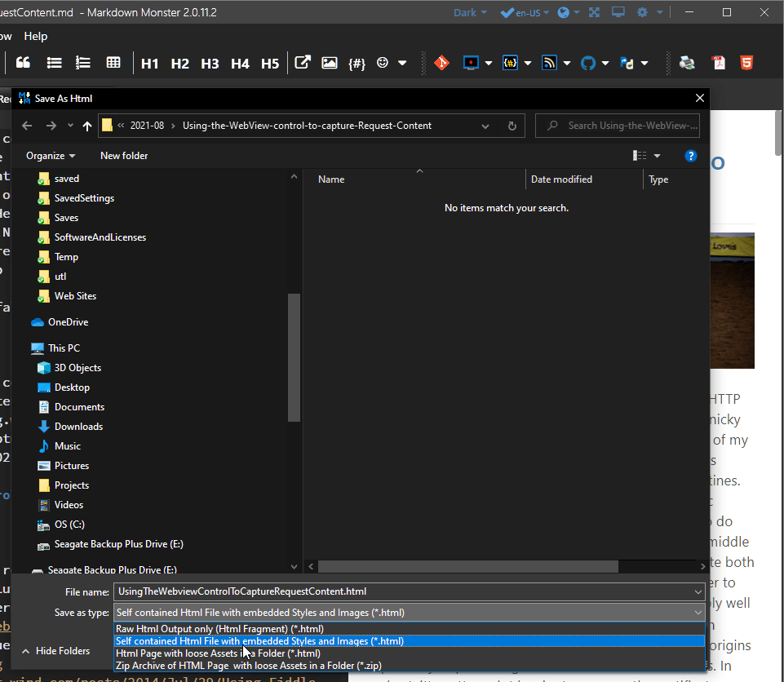Refresh the current folder view
This screenshot has height=682, width=784.
(512, 126)
